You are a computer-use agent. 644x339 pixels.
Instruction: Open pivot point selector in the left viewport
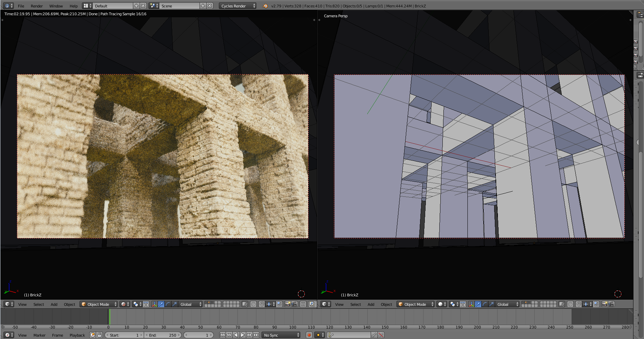(x=137, y=304)
